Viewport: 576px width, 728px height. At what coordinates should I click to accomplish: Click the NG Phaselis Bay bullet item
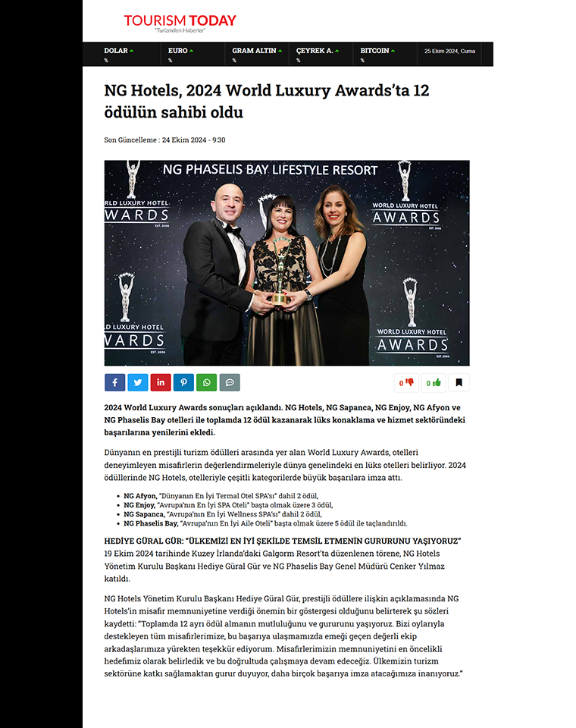tap(265, 523)
